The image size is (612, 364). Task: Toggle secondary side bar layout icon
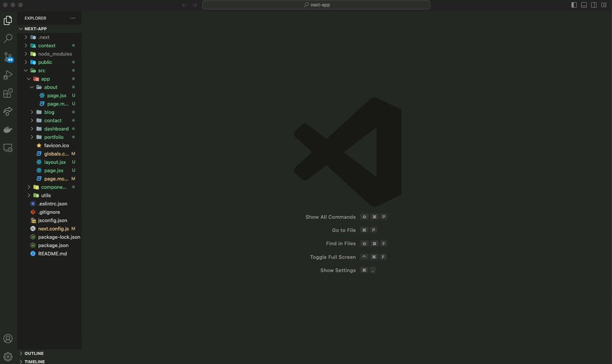pyautogui.click(x=594, y=5)
